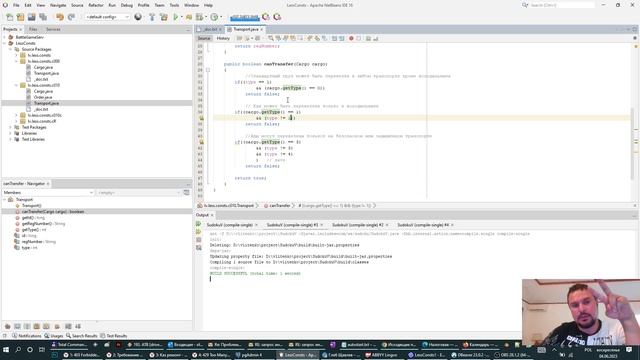The image size is (640, 360).
Task: Click the Open Project toolbar icon
Action: (31, 17)
